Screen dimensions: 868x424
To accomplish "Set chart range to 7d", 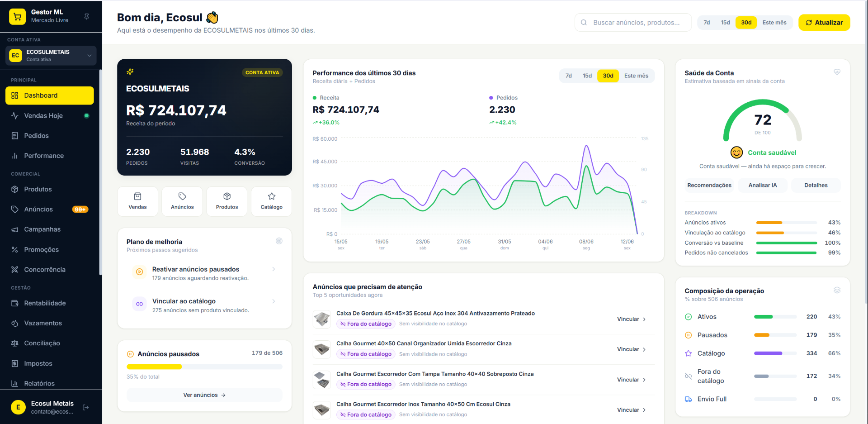I will click(x=569, y=76).
